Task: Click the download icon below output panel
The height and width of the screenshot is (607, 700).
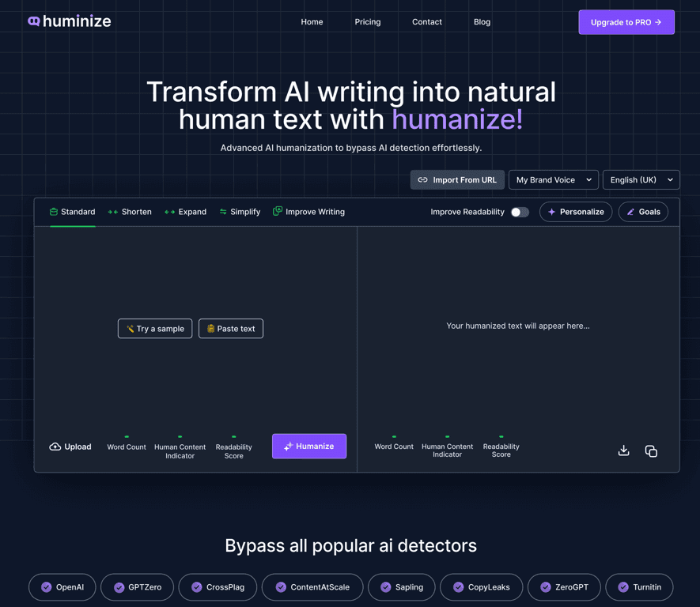Action: (x=623, y=451)
